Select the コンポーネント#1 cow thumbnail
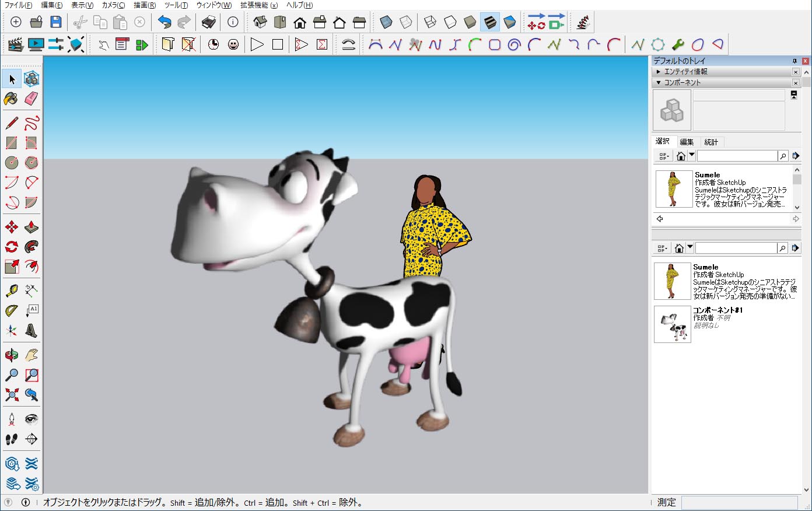Viewport: 812px width, 511px height. pos(673,324)
